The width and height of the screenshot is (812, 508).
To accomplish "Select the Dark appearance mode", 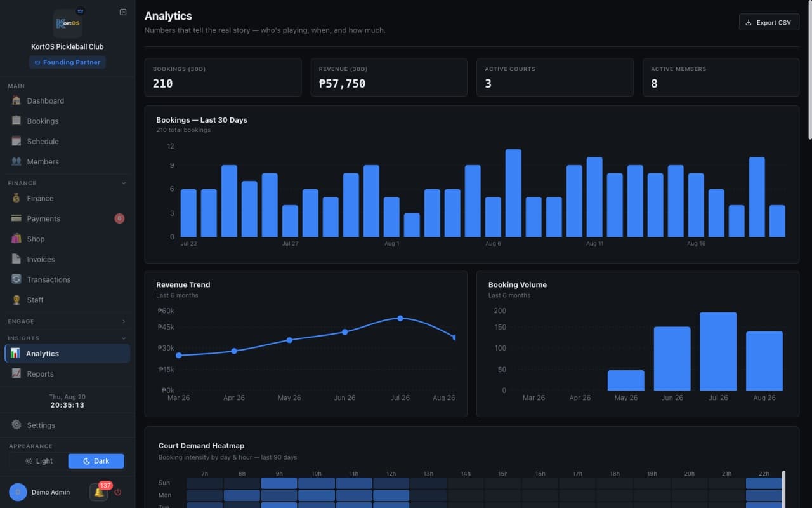I will coord(96,461).
